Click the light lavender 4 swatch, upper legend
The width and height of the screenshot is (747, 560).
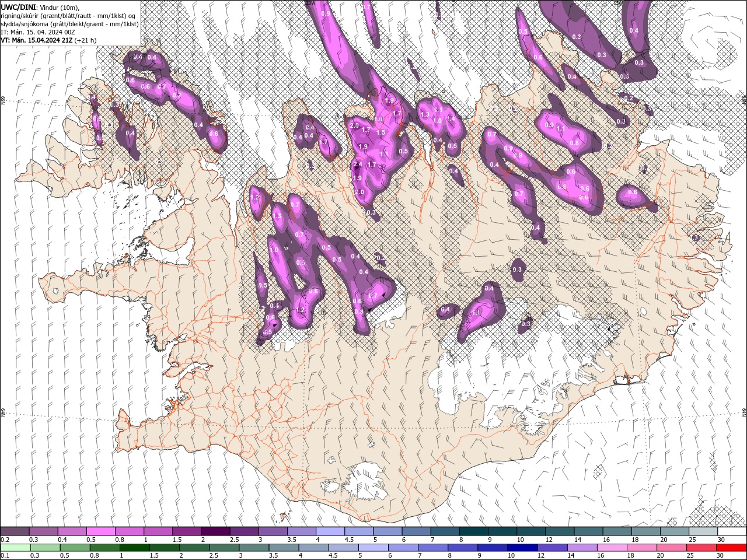330,531
